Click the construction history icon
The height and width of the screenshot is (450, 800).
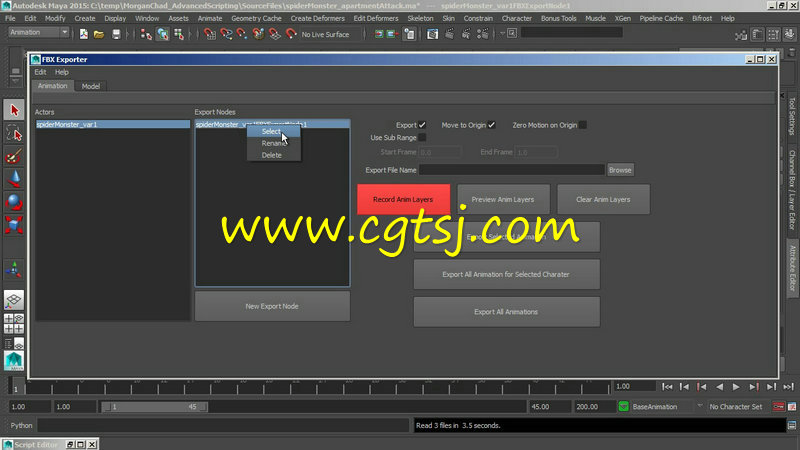click(410, 34)
